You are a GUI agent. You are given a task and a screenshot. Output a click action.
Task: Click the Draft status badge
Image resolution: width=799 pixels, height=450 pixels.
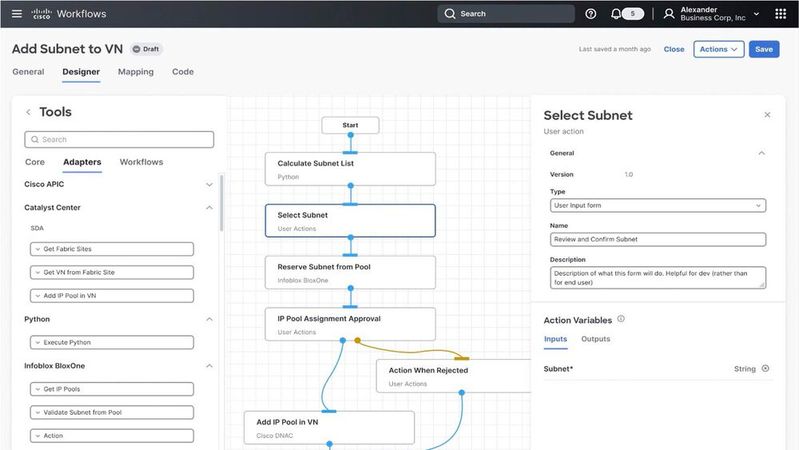click(146, 49)
